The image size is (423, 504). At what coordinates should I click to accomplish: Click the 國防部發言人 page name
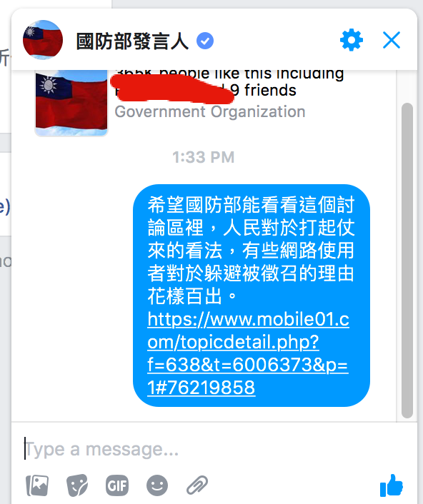(132, 41)
